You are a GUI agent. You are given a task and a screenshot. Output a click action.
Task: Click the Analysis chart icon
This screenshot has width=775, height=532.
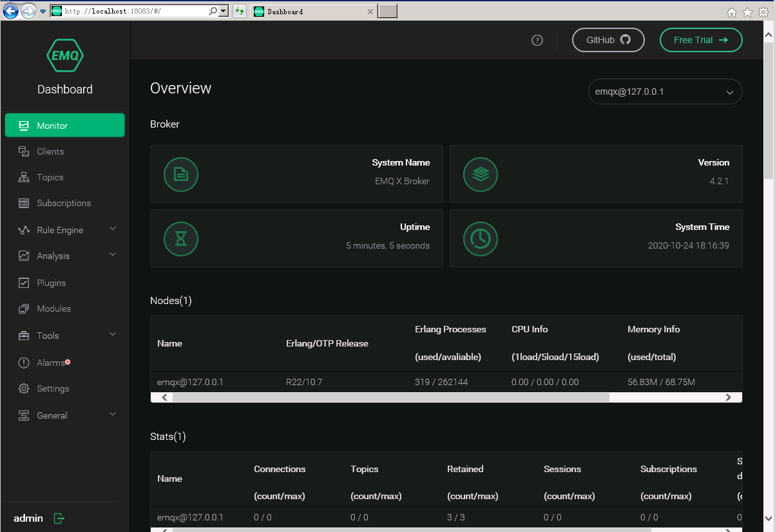(x=24, y=256)
